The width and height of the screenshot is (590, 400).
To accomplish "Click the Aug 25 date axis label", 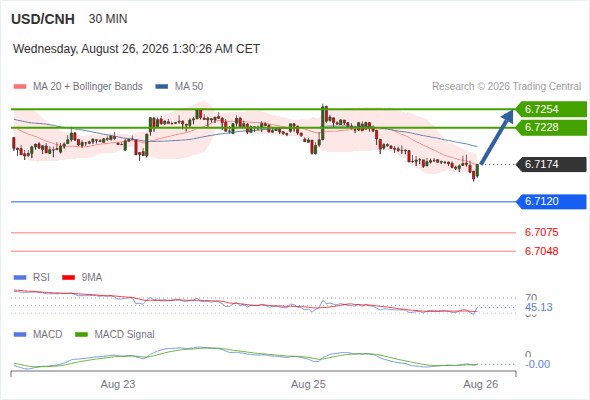I will (308, 384).
